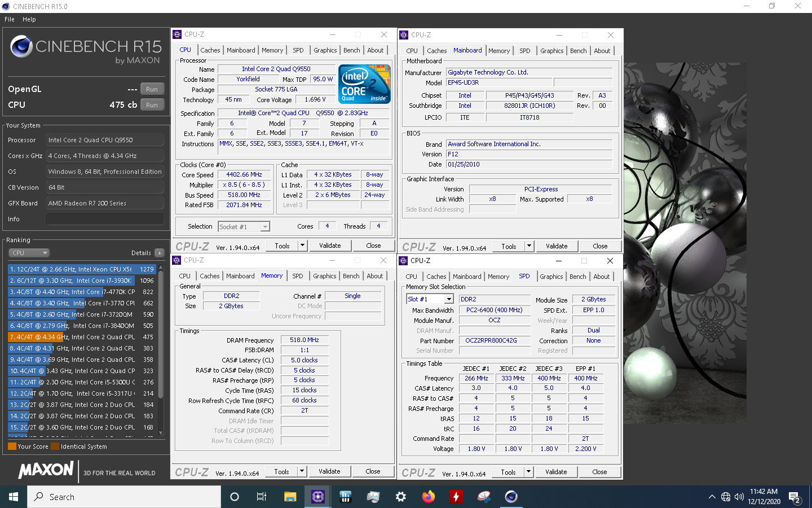Screen dimensions: 812x508
Task: Select SPD tab in Memory window
Action: [x=298, y=276]
